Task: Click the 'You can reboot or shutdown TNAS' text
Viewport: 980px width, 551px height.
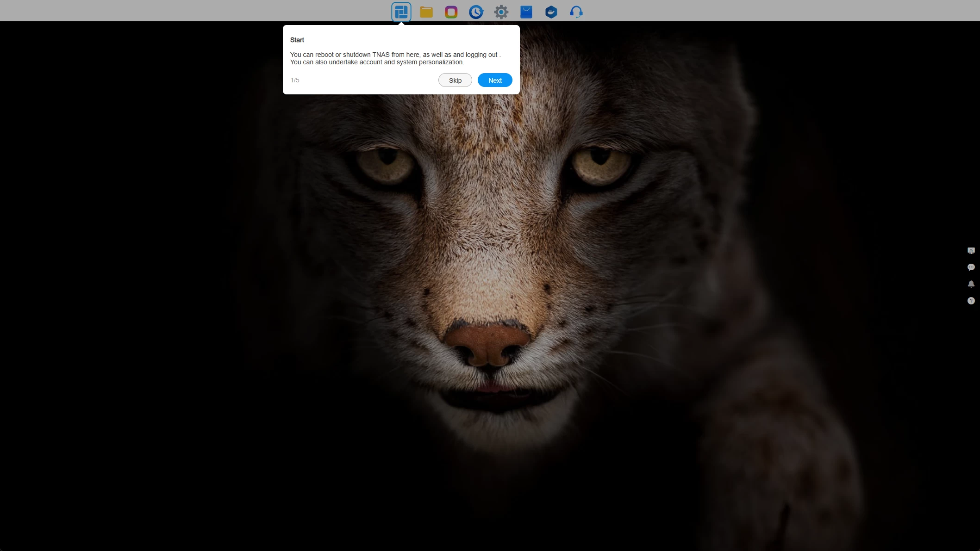Action: coord(340,55)
